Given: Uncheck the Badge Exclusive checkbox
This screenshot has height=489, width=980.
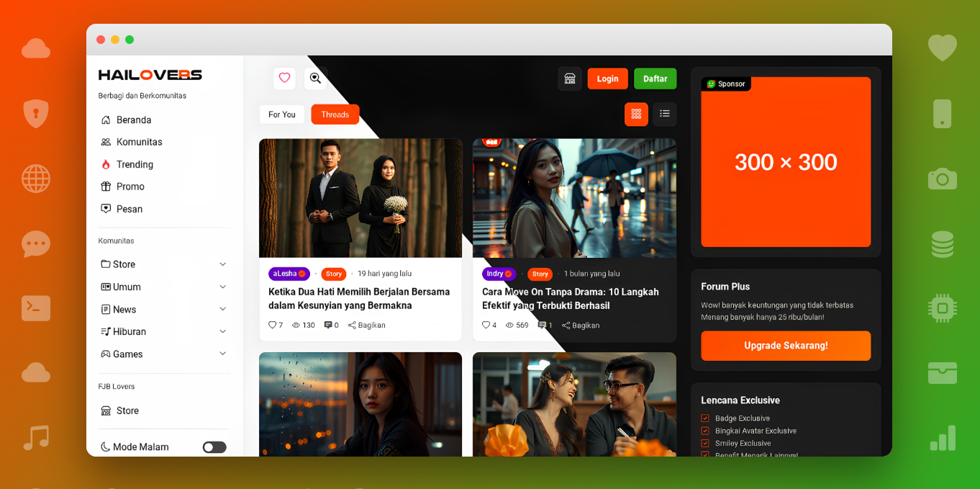Looking at the screenshot, I should pyautogui.click(x=706, y=418).
